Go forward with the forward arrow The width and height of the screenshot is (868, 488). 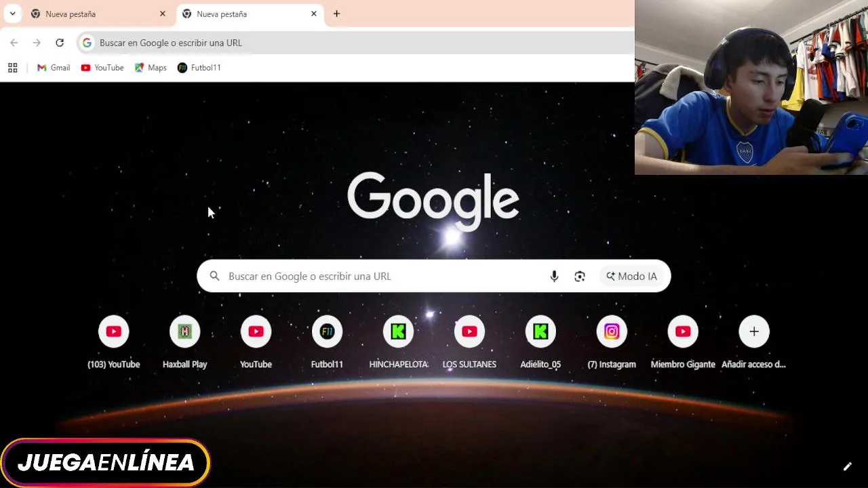coord(37,43)
